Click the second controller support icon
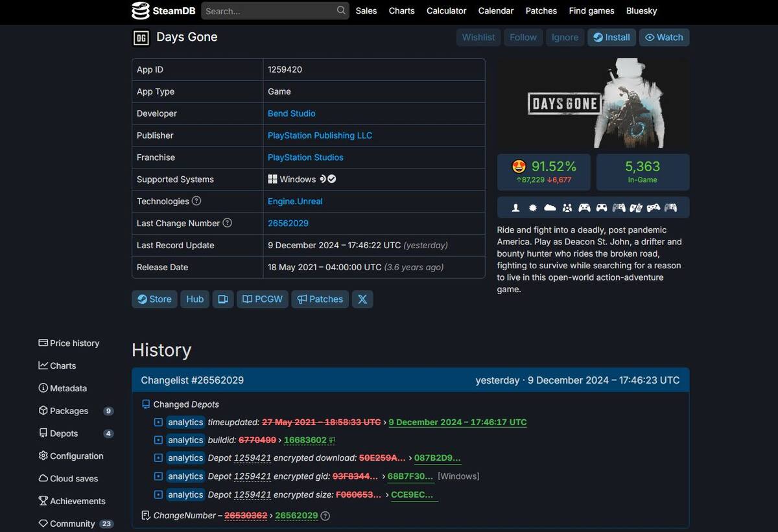The height and width of the screenshot is (532, 778). click(602, 207)
